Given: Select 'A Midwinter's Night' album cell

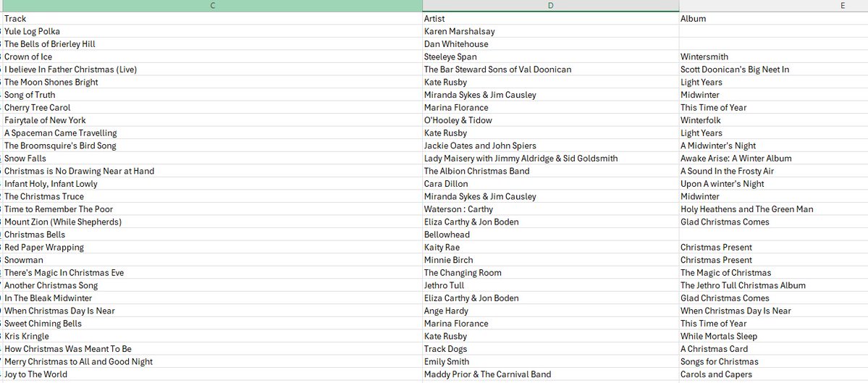Looking at the screenshot, I should click(x=773, y=146).
